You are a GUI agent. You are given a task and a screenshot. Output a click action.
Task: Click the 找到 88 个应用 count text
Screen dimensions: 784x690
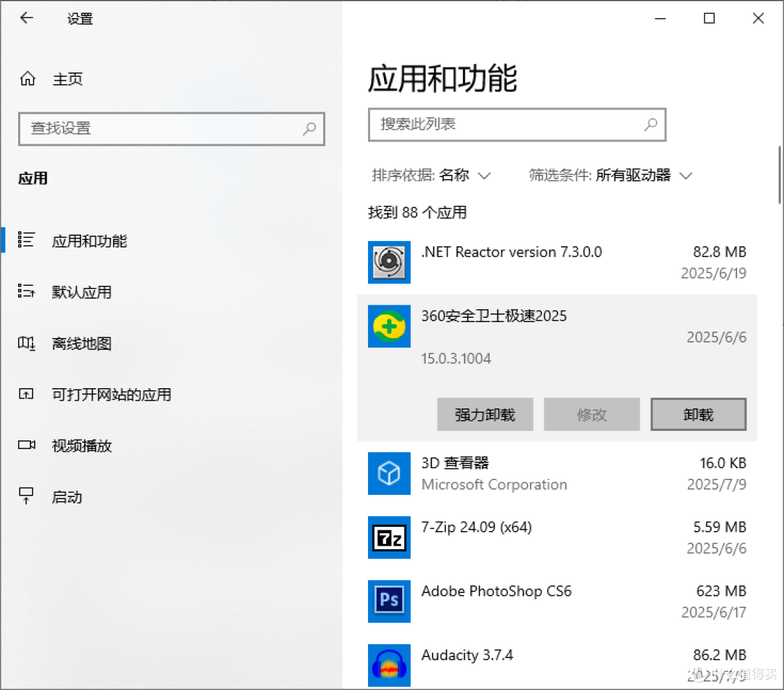coord(417,213)
